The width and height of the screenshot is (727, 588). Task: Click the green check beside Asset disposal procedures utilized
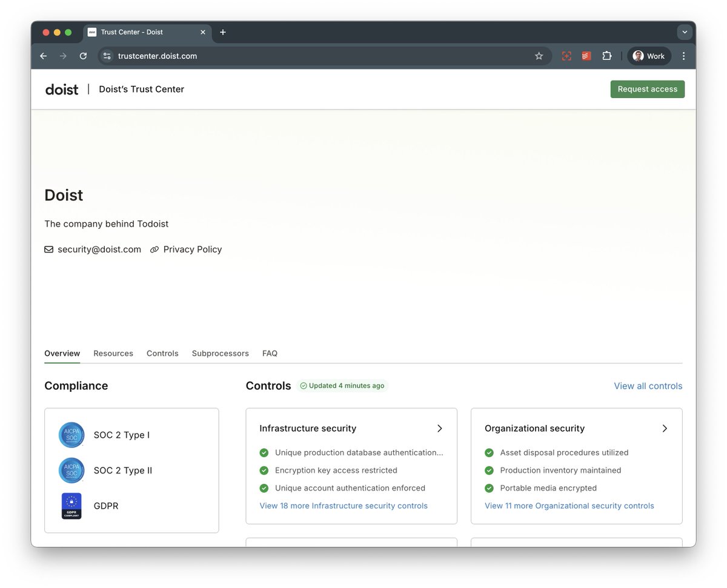click(489, 452)
